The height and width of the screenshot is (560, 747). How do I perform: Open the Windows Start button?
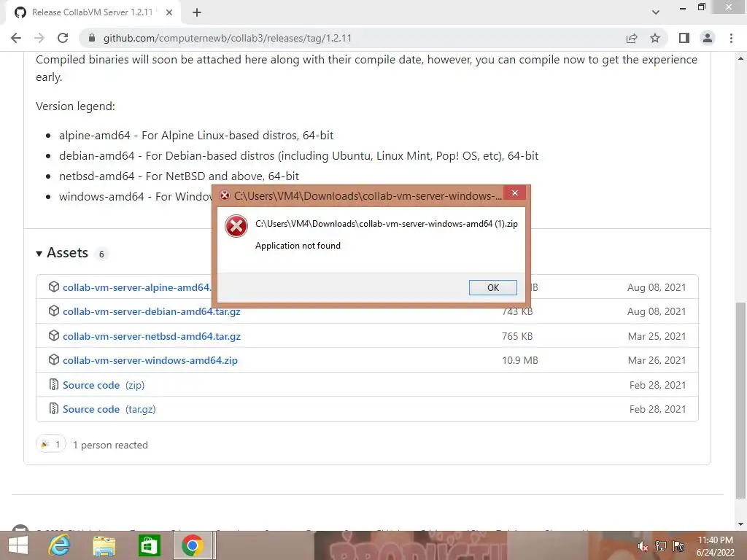pyautogui.click(x=18, y=545)
